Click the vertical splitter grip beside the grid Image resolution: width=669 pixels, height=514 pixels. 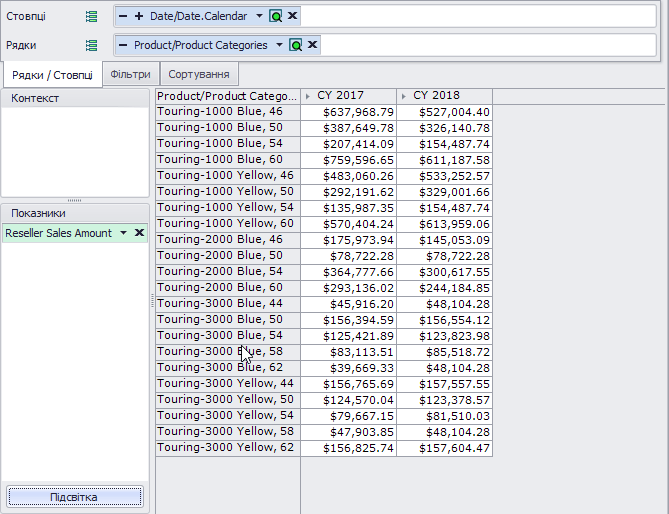(x=152, y=301)
